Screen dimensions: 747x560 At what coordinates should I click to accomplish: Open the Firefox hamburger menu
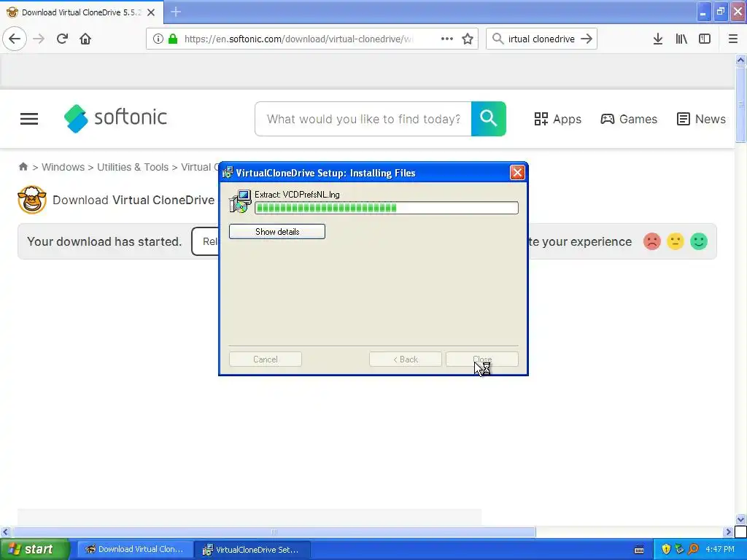pyautogui.click(x=733, y=39)
